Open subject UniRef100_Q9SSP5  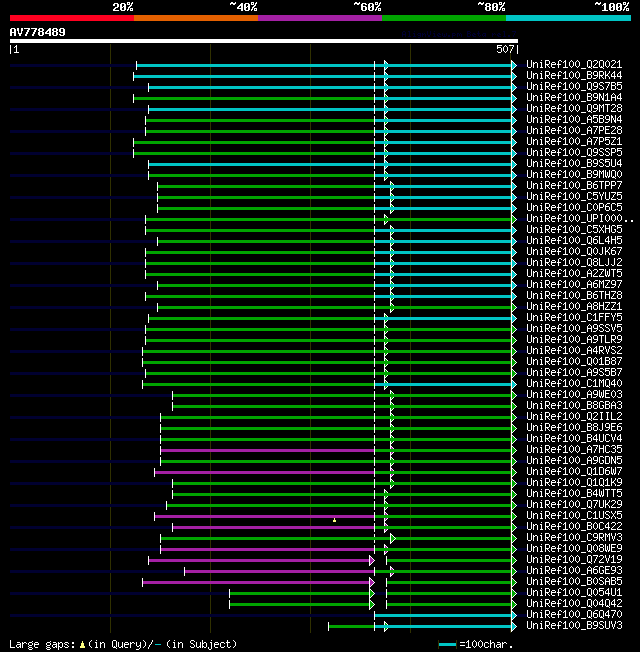point(574,152)
